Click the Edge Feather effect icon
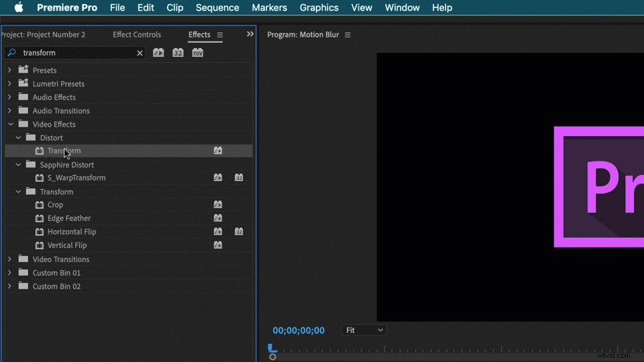This screenshot has height=362, width=644. [x=40, y=219]
